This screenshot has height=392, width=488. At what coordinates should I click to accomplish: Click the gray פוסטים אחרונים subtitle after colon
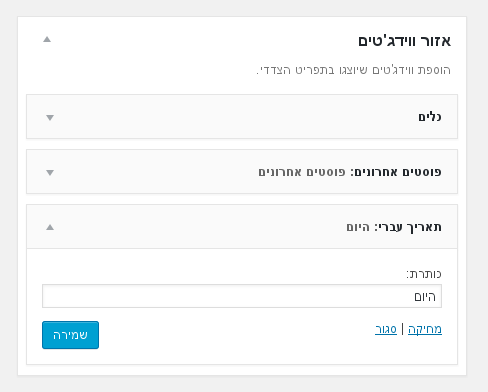pyautogui.click(x=302, y=172)
